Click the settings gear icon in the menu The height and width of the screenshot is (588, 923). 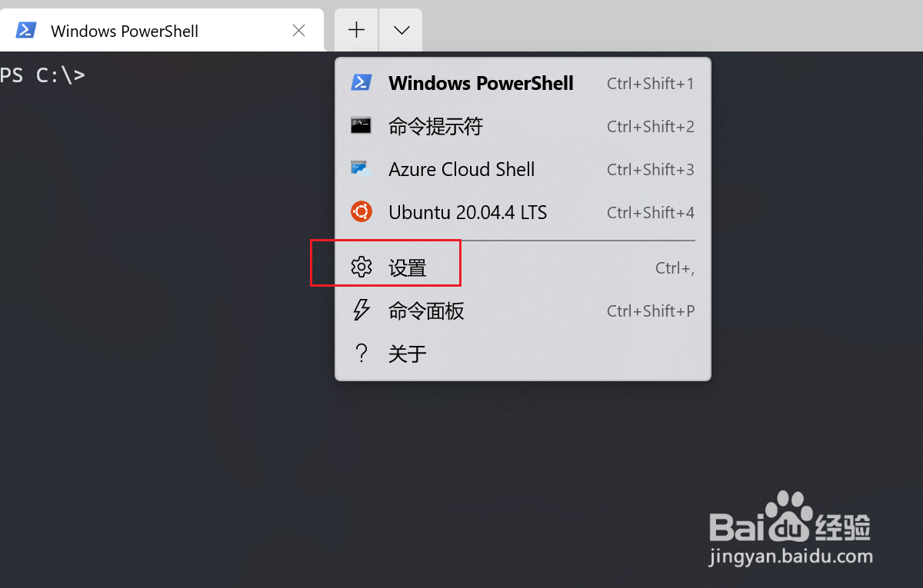(362, 267)
